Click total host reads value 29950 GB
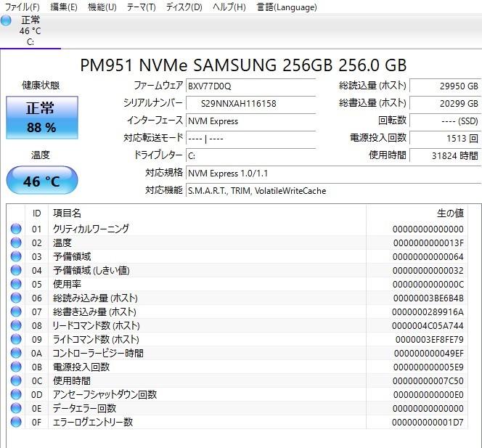 (x=445, y=86)
